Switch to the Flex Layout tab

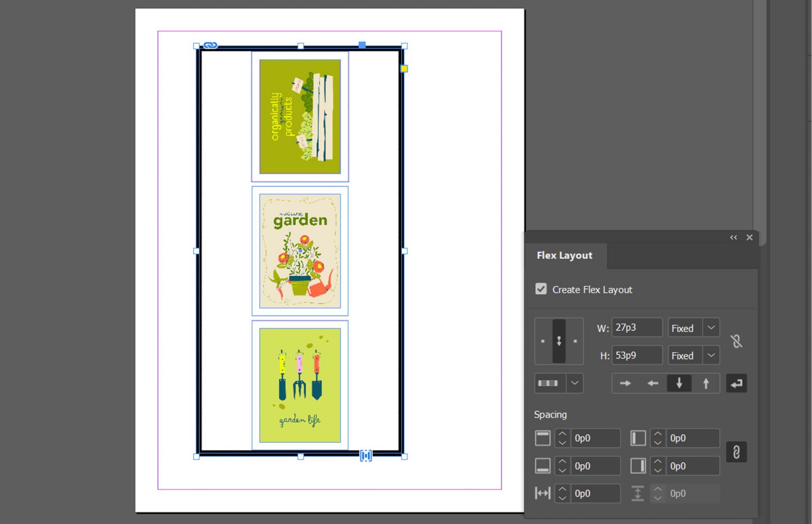[x=565, y=255]
